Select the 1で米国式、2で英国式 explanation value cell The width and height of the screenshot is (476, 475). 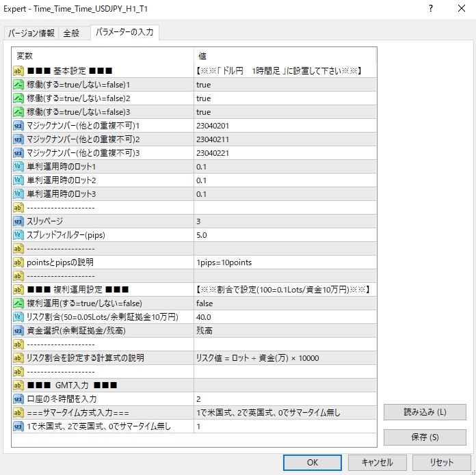pos(285,413)
